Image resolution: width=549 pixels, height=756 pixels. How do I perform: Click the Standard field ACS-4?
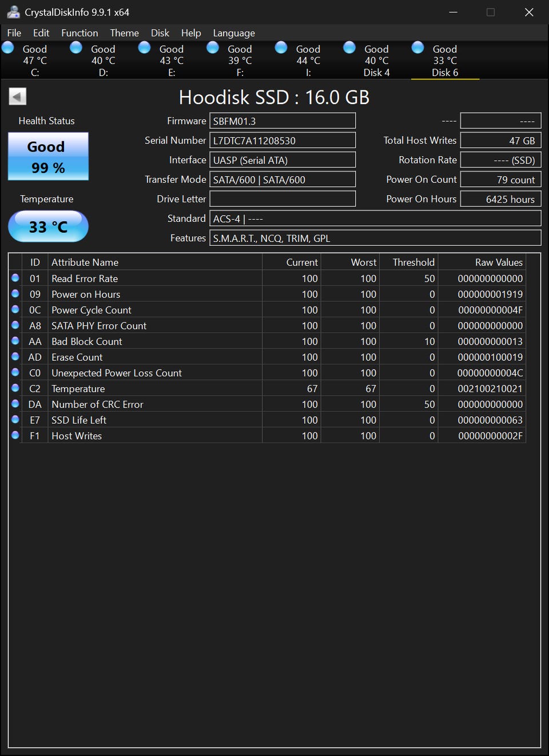[375, 218]
